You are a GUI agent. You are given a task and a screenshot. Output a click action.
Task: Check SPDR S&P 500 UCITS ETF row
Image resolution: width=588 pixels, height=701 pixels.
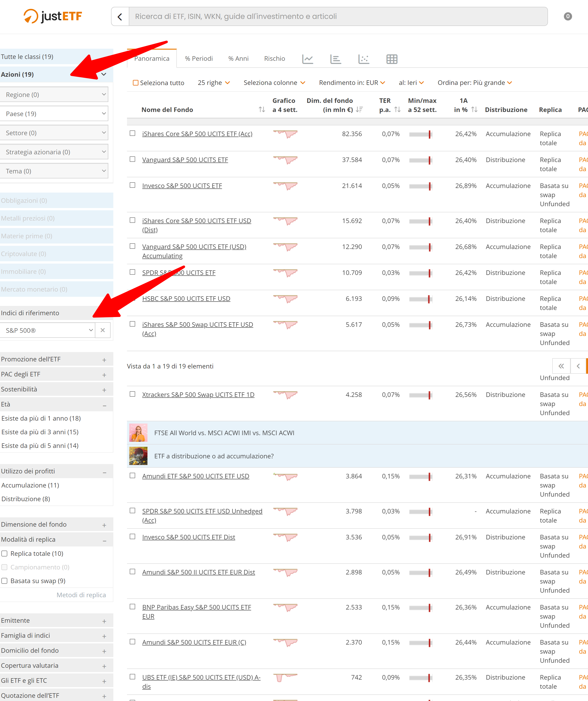pos(132,272)
